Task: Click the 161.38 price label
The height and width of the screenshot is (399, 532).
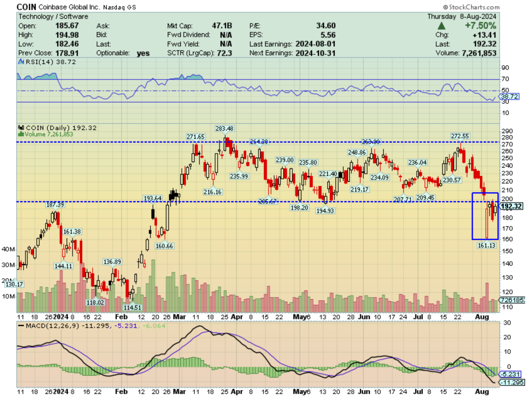Action: 72,232
